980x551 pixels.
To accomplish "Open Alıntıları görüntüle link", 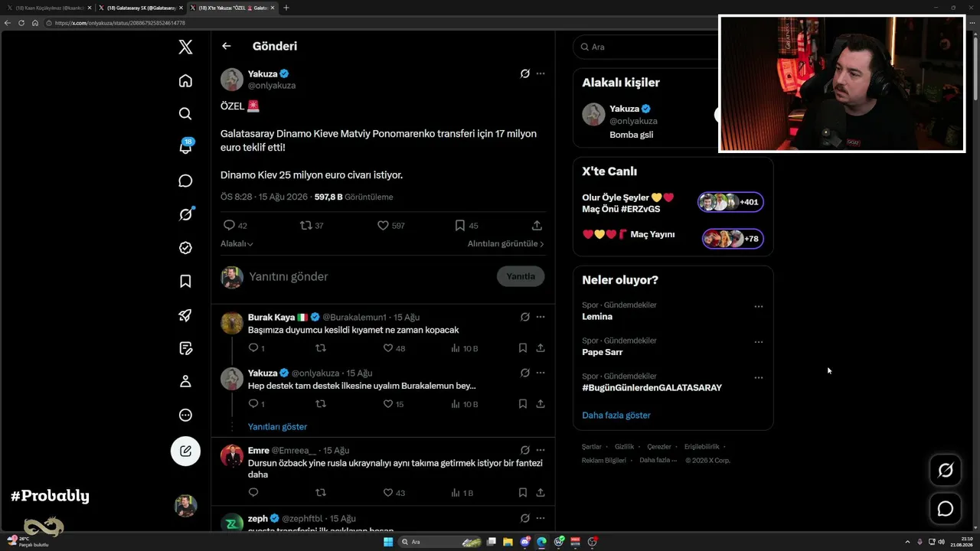I will click(506, 243).
